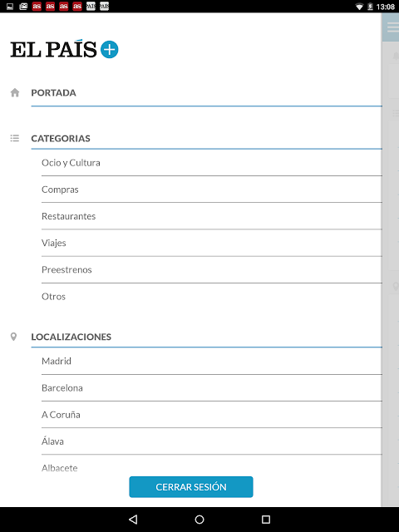Select Álava location
The width and height of the screenshot is (399, 532).
[x=212, y=441]
